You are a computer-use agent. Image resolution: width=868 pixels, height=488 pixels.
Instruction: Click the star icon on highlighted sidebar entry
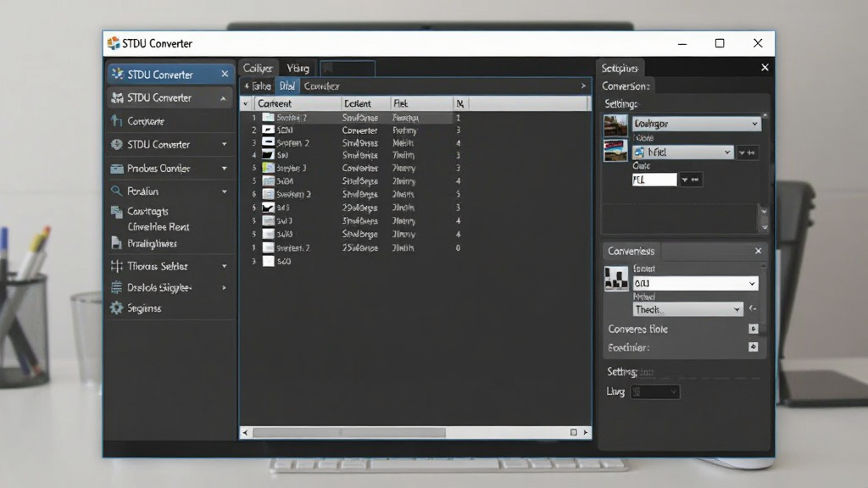117,75
